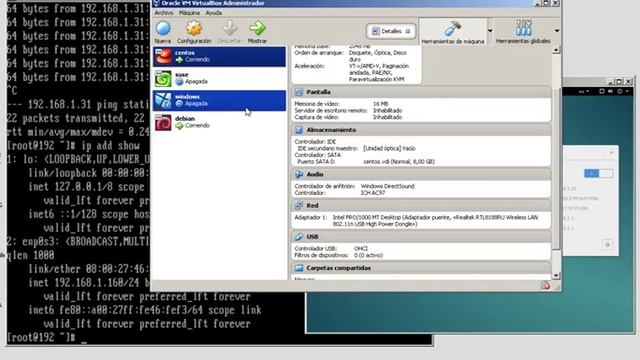
Task: Click power icon in debian VM top bar
Action: point(619,91)
